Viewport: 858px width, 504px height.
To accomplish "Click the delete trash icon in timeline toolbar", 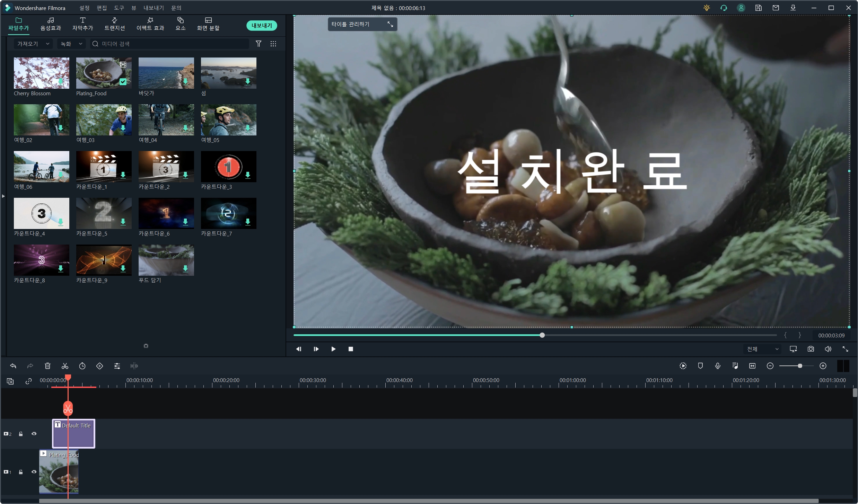I will pyautogui.click(x=47, y=366).
